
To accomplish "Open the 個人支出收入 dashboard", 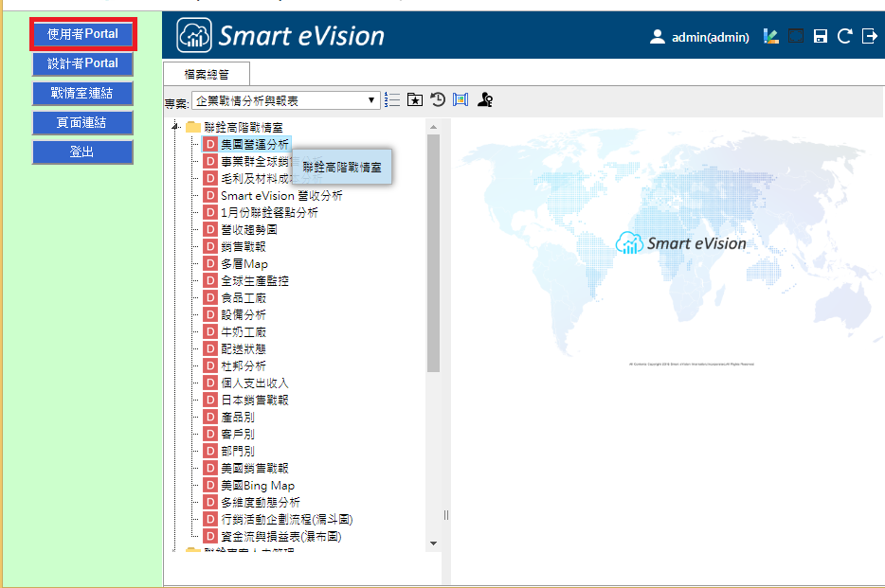I will pyautogui.click(x=255, y=383).
